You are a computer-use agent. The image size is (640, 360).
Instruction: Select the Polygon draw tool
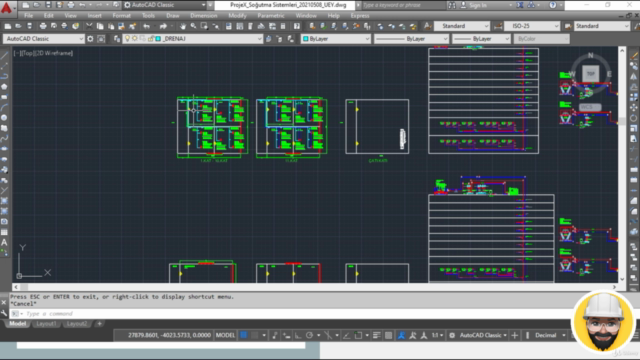coord(4,87)
